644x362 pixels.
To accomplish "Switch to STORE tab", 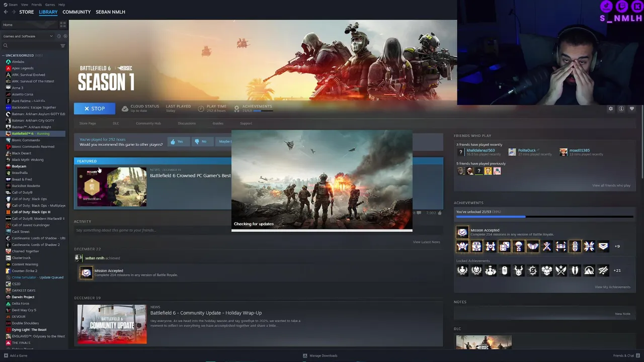I will [x=26, y=12].
